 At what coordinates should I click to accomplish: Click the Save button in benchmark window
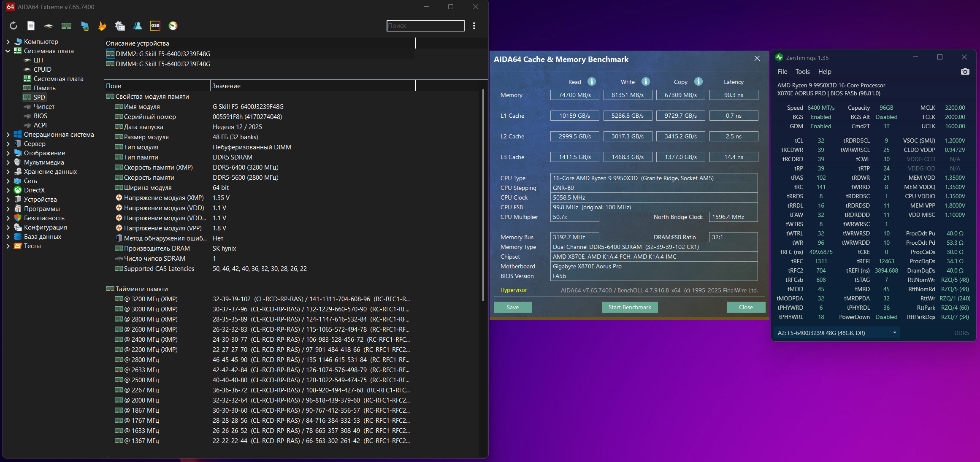(513, 307)
